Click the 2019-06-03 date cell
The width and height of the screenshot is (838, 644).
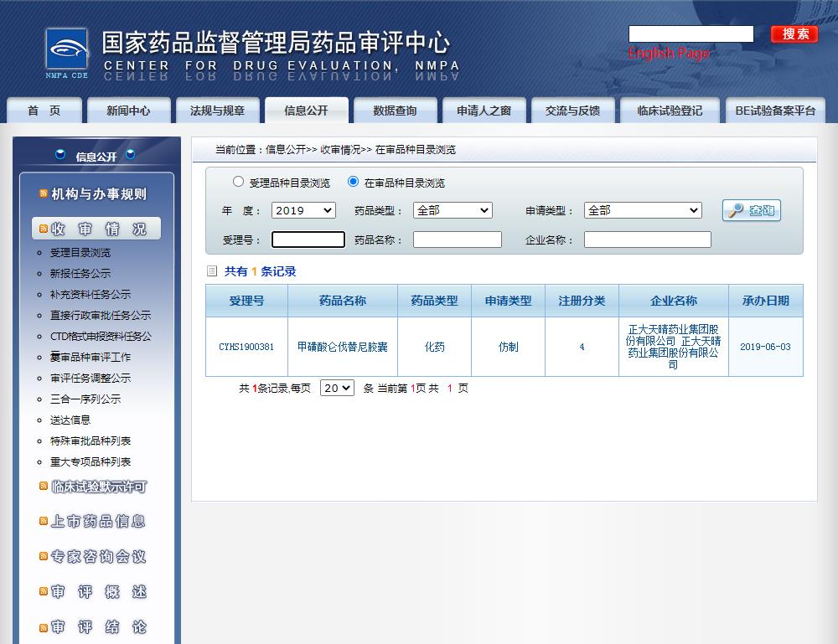(x=765, y=347)
